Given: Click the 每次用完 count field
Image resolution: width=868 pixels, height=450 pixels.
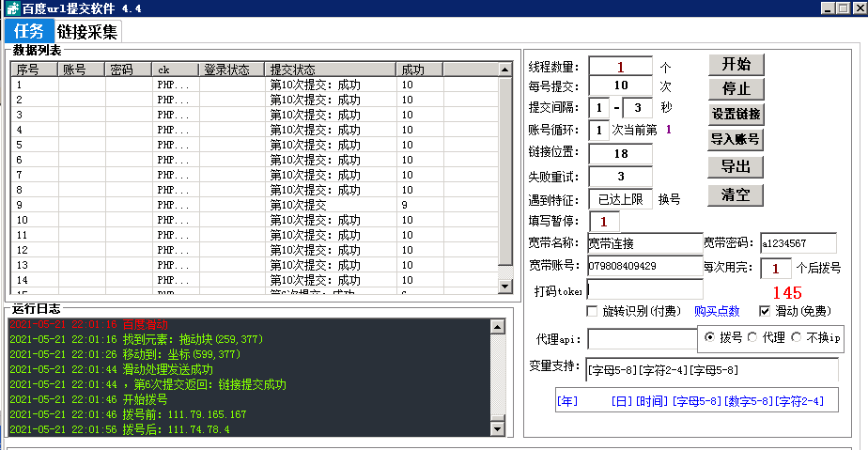Looking at the screenshot, I should point(776,269).
